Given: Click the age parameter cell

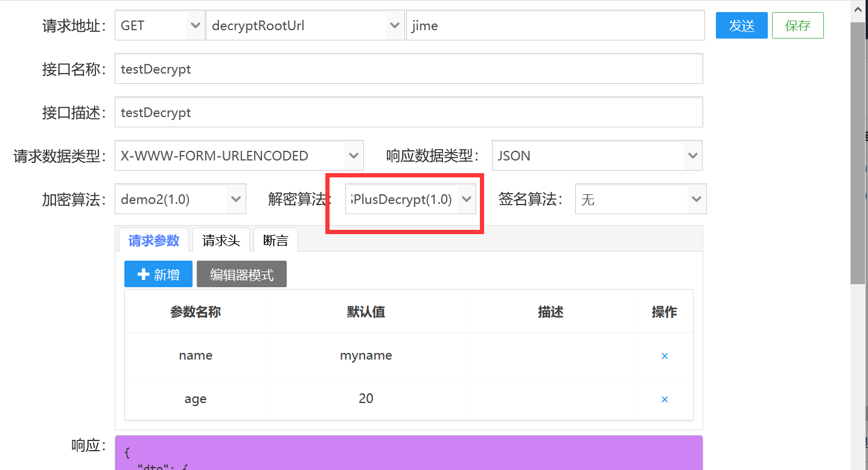Looking at the screenshot, I should click(196, 398).
